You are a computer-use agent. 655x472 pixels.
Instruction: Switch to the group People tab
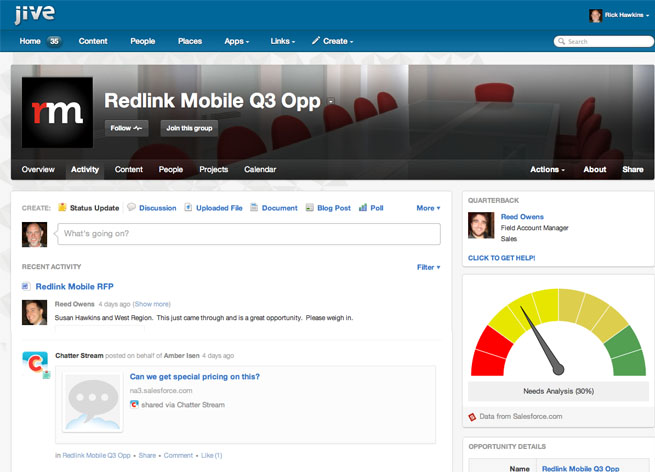170,169
